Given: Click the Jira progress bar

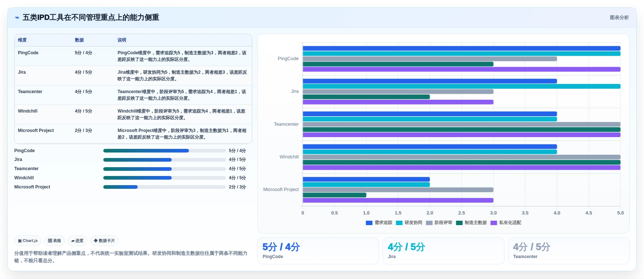Looking at the screenshot, I should (164, 160).
